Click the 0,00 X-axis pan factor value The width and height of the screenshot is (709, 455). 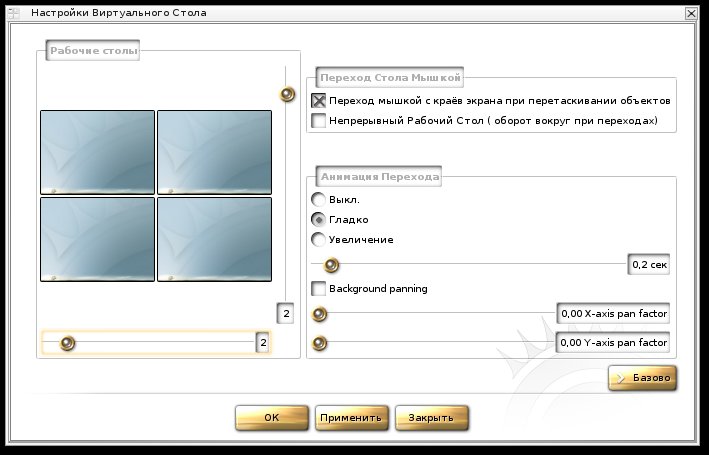click(x=613, y=313)
